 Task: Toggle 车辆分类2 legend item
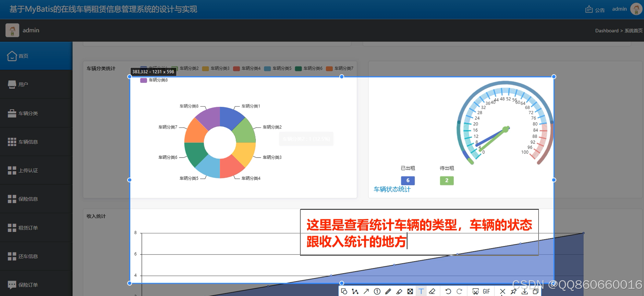pyautogui.click(x=185, y=69)
